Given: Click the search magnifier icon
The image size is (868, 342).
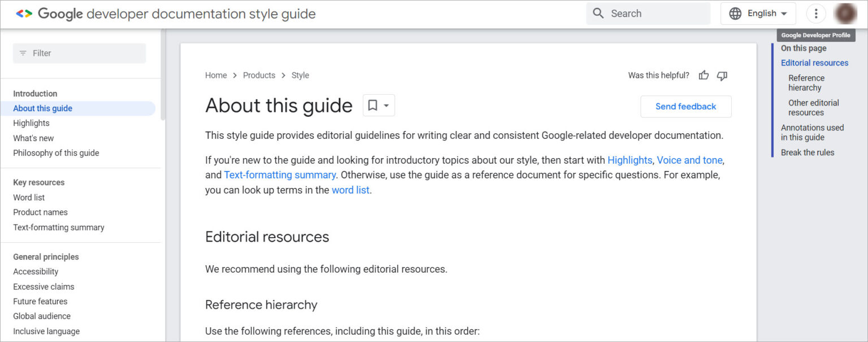Looking at the screenshot, I should pos(598,13).
